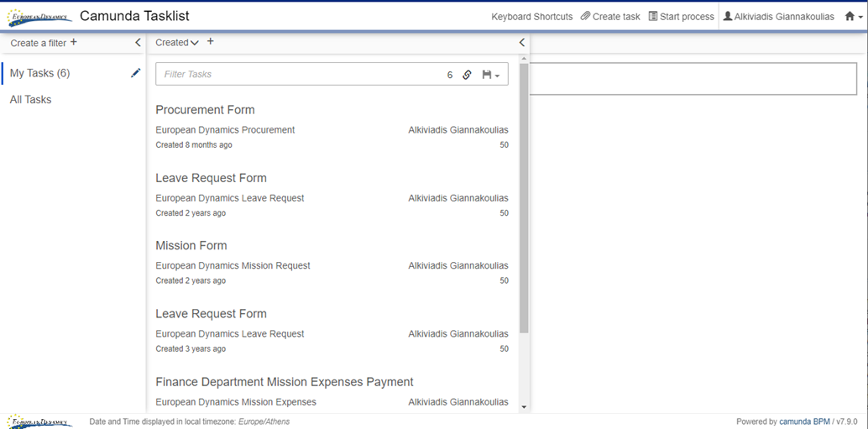Open saved search disk dropdown
Screen dimensions: 868x429
point(490,75)
